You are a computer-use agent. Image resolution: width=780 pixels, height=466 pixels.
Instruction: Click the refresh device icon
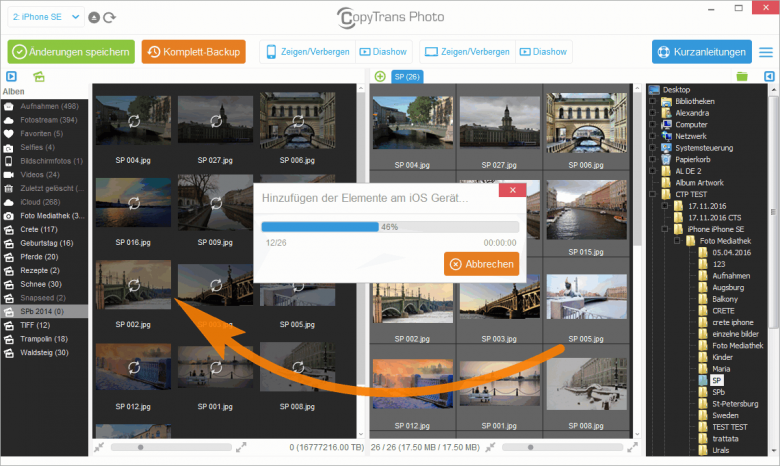pyautogui.click(x=109, y=17)
